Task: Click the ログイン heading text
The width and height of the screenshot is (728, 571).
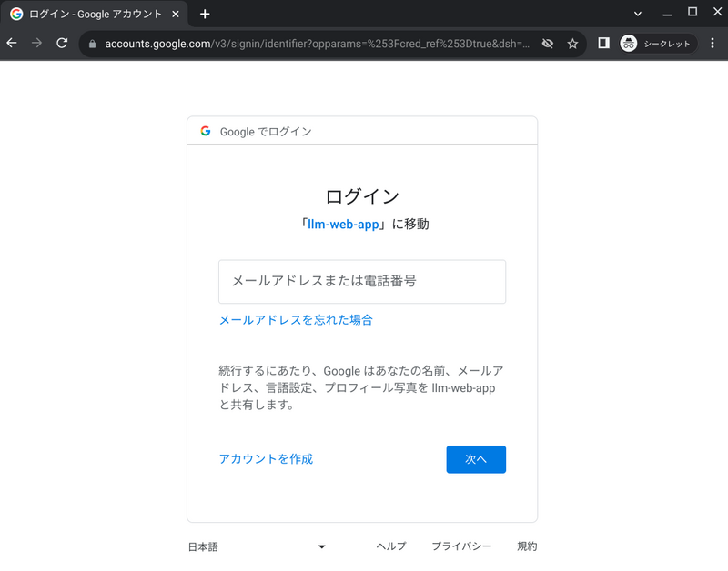Action: pos(362,196)
